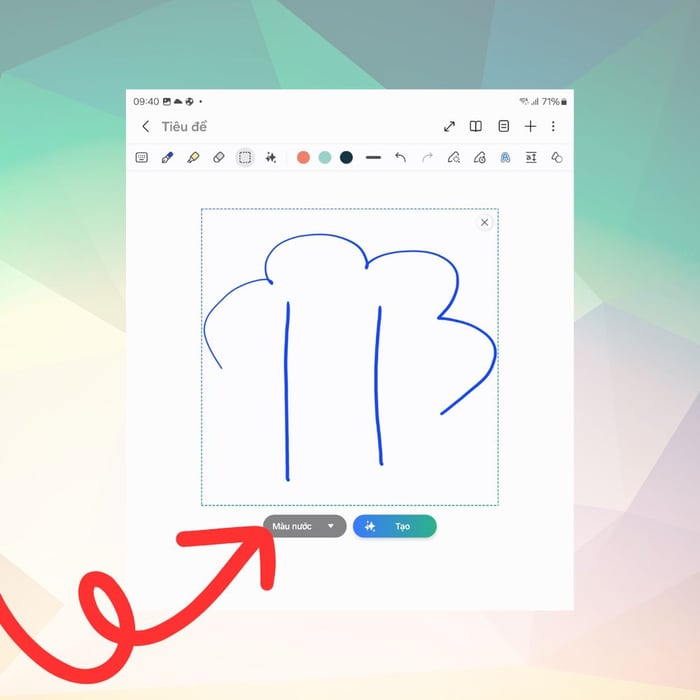The image size is (700, 700).
Task: Select the Eraser tool
Action: [219, 157]
